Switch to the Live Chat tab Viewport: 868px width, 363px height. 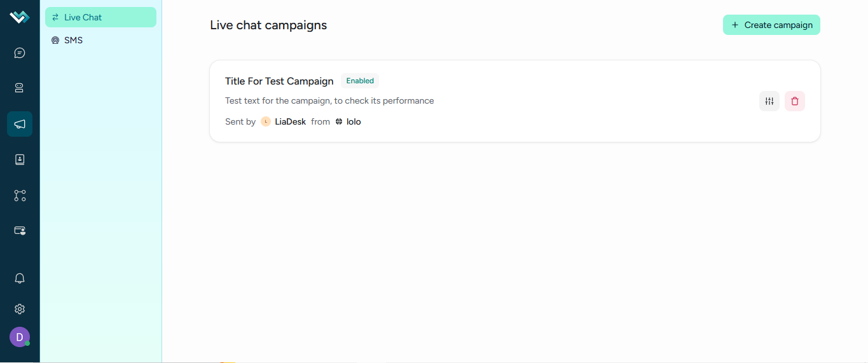click(100, 17)
